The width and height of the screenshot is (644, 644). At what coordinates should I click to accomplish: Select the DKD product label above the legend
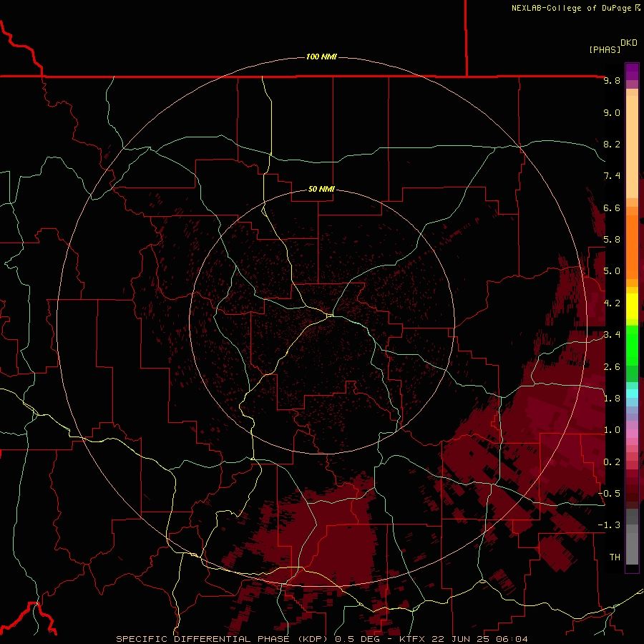628,43
